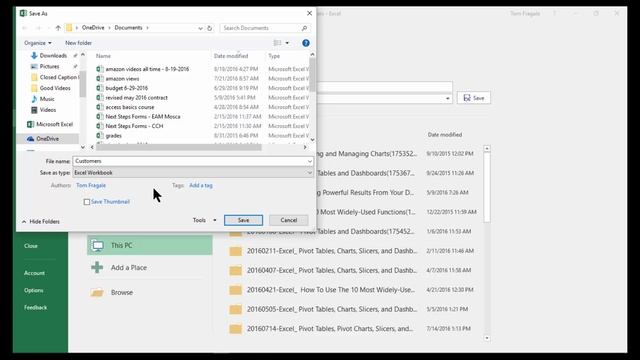Collapse the dialog with Hide Folders
Image resolution: width=640 pixels, height=360 pixels.
[x=40, y=221]
